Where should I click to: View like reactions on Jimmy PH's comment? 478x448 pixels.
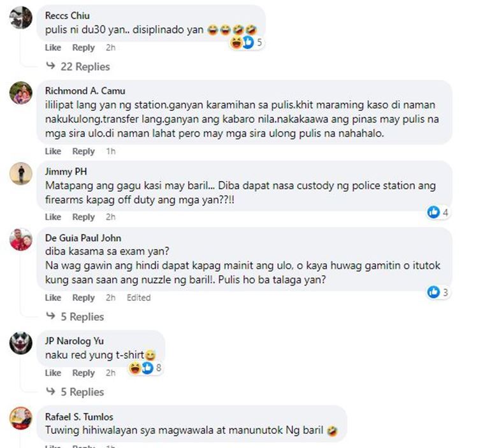tap(438, 212)
